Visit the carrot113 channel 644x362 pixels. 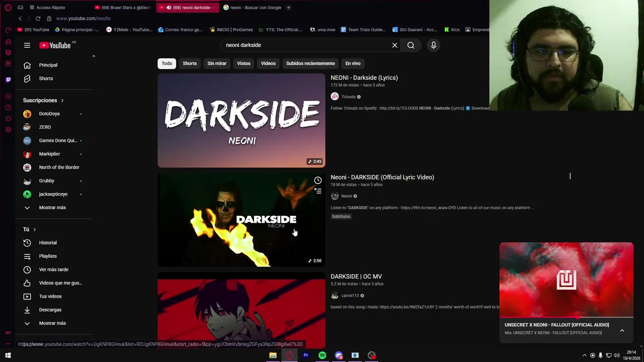point(350,296)
